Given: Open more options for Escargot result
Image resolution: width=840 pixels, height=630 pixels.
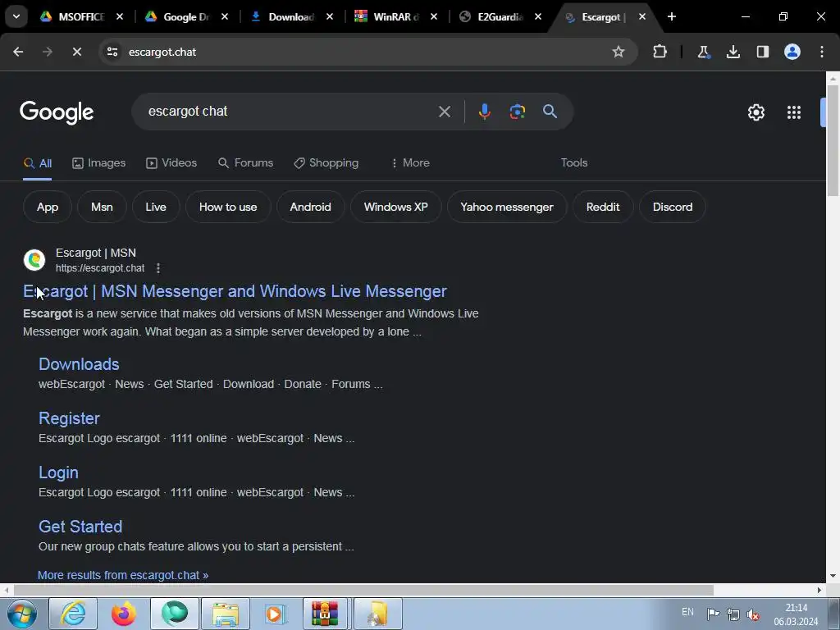Looking at the screenshot, I should click(158, 268).
